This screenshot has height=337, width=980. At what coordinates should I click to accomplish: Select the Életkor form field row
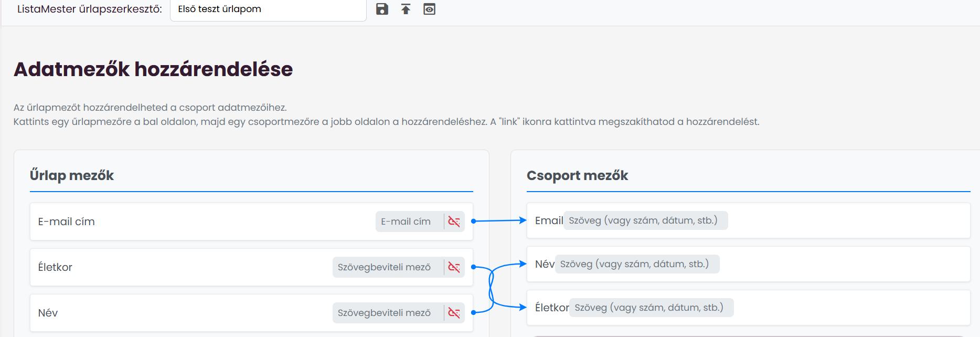coord(251,267)
